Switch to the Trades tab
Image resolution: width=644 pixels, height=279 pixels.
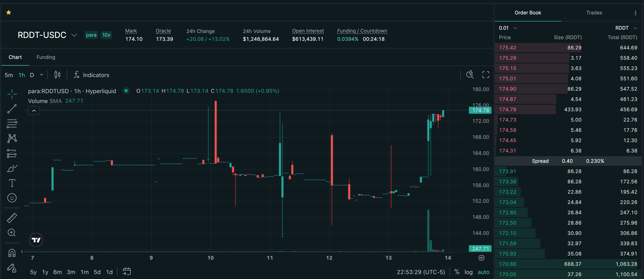594,13
